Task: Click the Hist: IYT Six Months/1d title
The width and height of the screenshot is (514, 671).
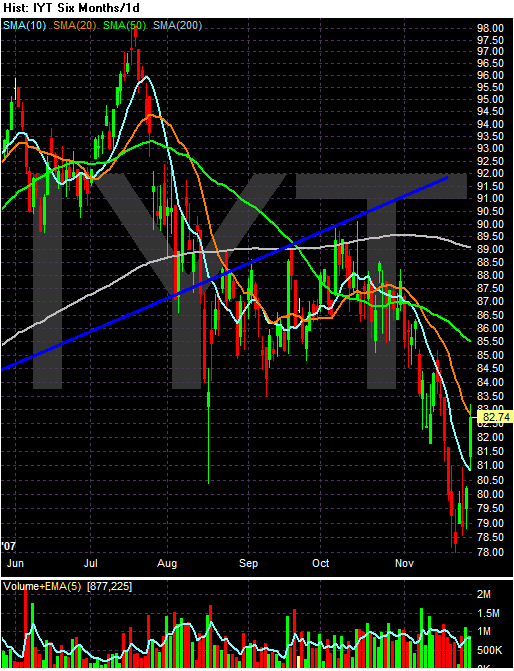Action: [x=71, y=8]
